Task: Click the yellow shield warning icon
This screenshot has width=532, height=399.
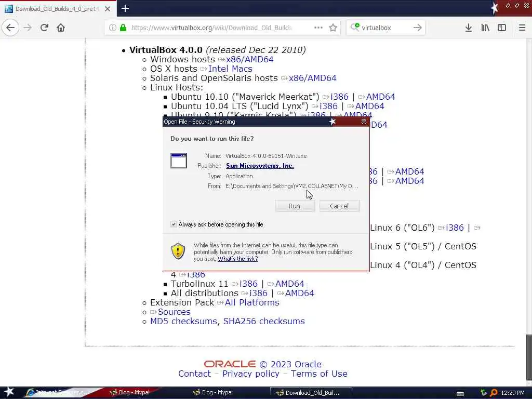Action: (x=178, y=251)
